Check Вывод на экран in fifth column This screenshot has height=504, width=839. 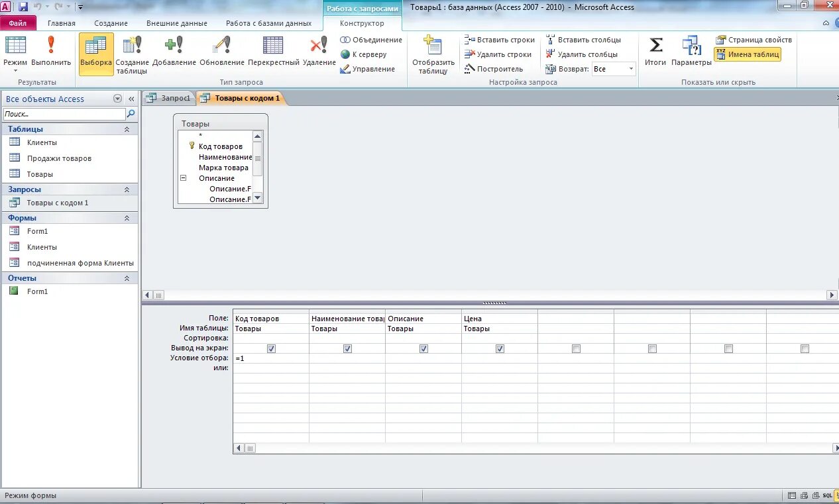[x=576, y=348]
